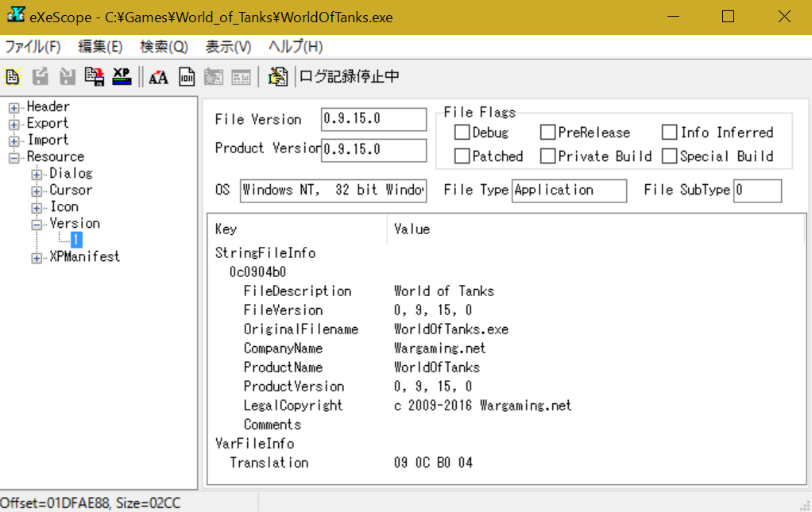This screenshot has width=812, height=512.
Task: Select the CompanyName key
Action: [283, 348]
